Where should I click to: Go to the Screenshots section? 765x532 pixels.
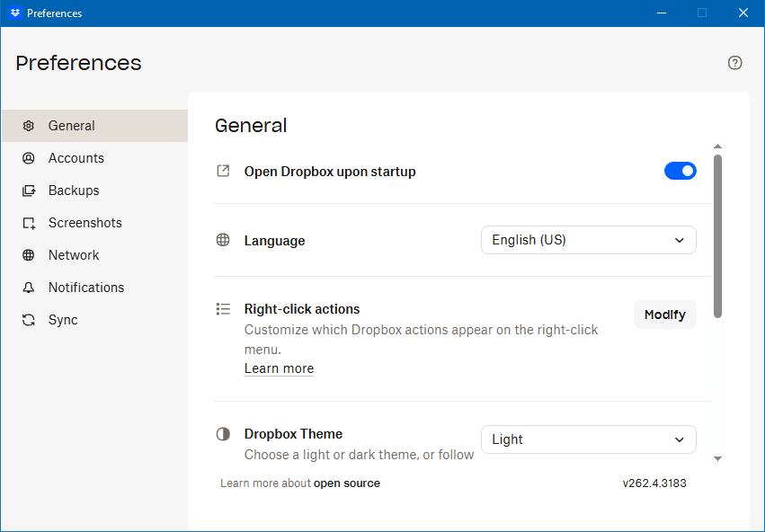tap(95, 223)
